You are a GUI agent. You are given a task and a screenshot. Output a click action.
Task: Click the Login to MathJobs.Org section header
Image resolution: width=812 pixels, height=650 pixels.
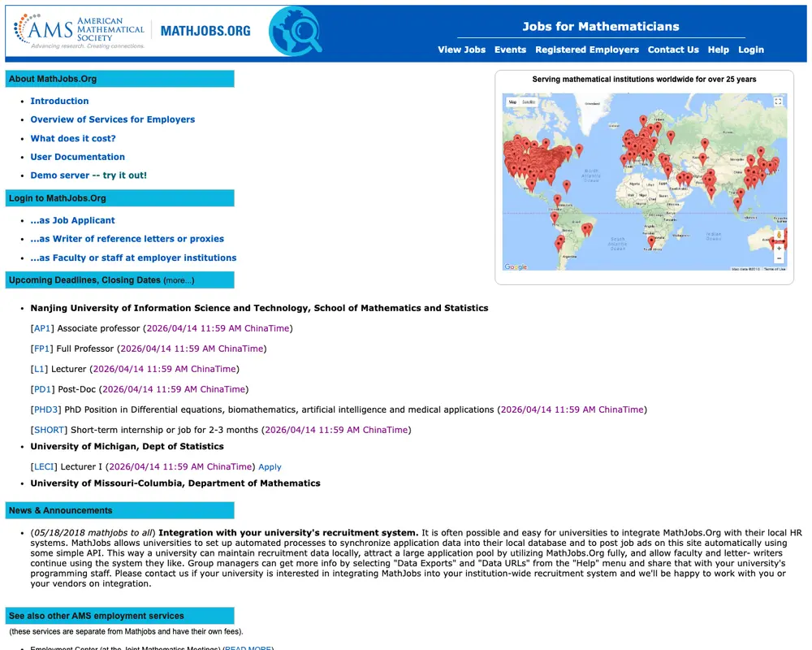(119, 198)
